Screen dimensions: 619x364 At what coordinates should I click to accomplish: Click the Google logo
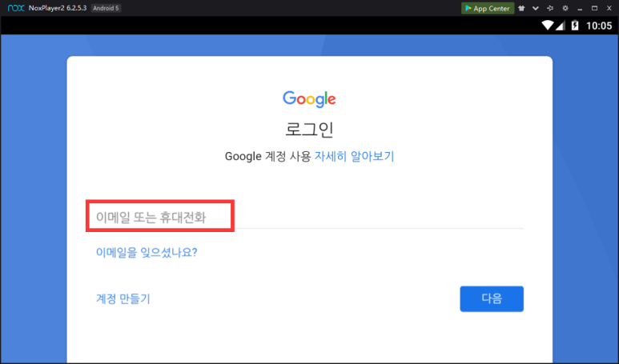click(x=309, y=98)
